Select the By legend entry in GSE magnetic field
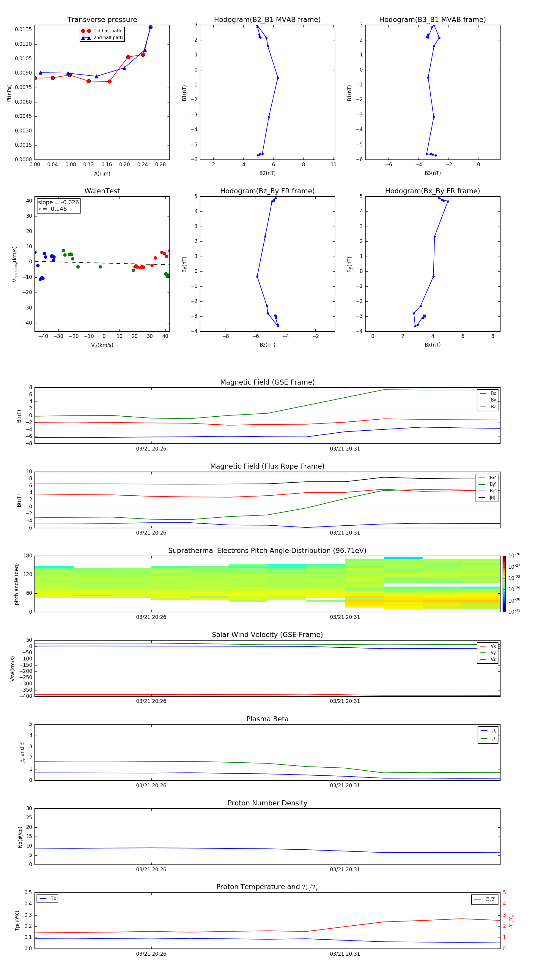Image resolution: width=535 pixels, height=980 pixels. [x=488, y=400]
